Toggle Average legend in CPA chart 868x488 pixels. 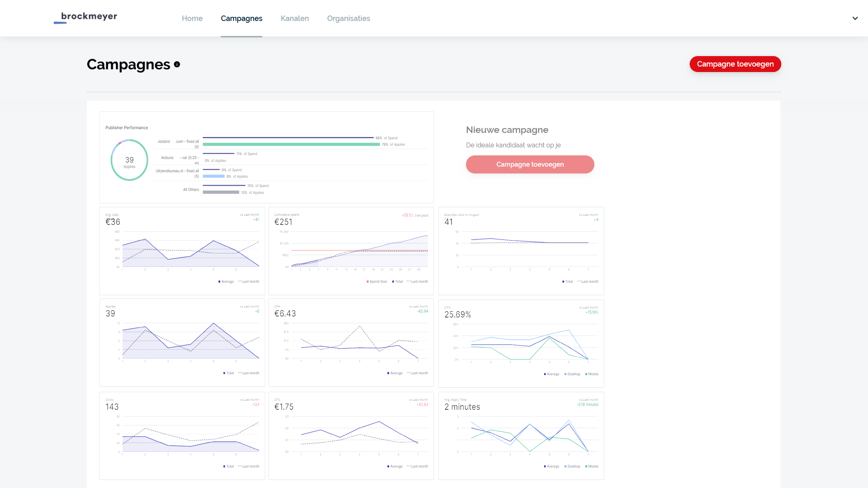(395, 373)
